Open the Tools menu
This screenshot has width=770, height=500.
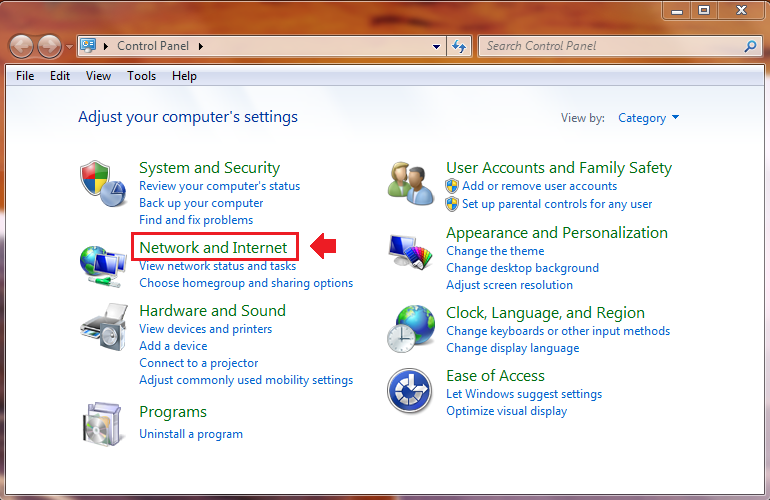[x=141, y=76]
